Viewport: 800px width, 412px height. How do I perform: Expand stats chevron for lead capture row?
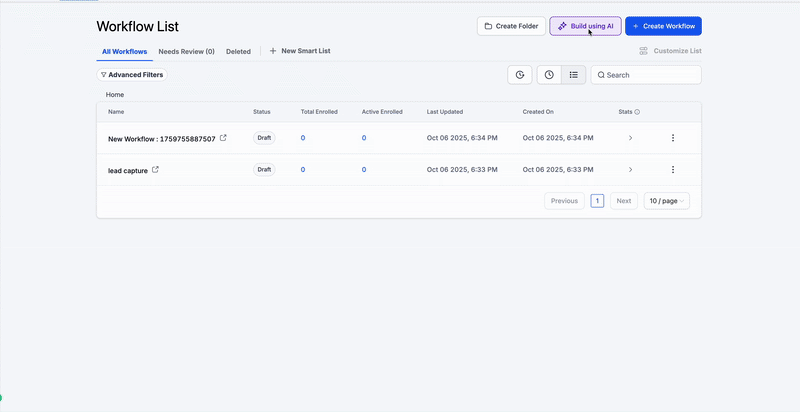630,170
